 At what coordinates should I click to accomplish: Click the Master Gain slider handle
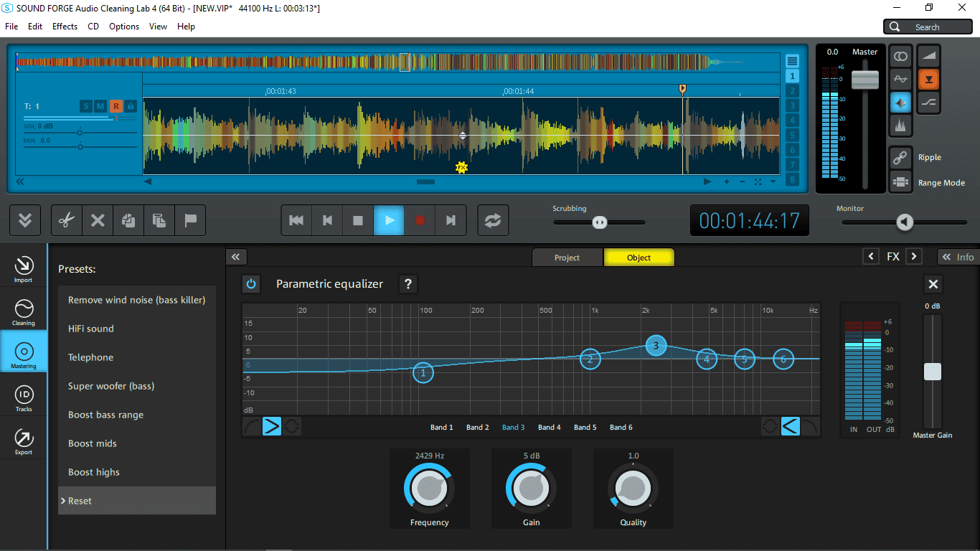pyautogui.click(x=932, y=372)
